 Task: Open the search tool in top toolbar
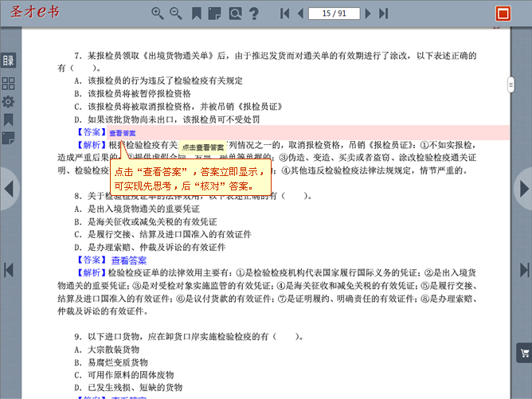[235, 14]
